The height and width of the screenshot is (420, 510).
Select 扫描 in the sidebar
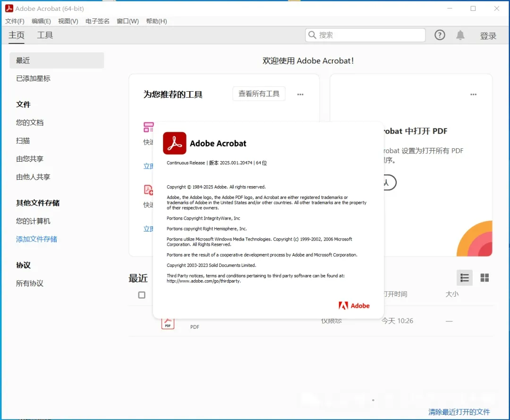pos(23,141)
